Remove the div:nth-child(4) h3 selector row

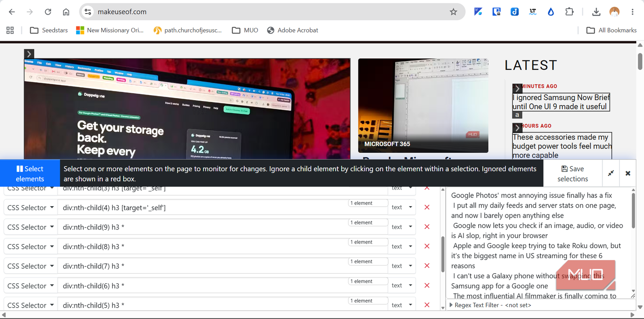pos(427,207)
